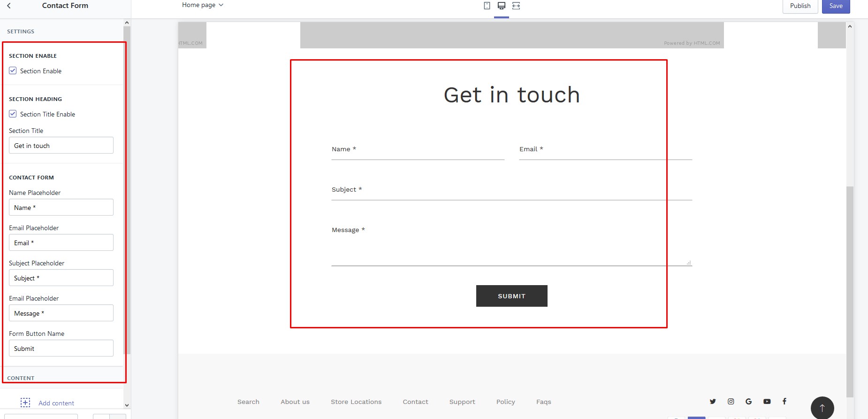Uncheck the Section Enable checkbox
Screen dimensions: 868x419
tap(13, 71)
